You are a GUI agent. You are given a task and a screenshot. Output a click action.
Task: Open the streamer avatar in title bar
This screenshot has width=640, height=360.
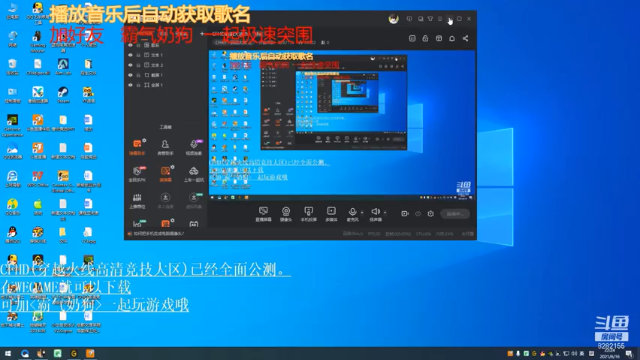click(x=393, y=19)
